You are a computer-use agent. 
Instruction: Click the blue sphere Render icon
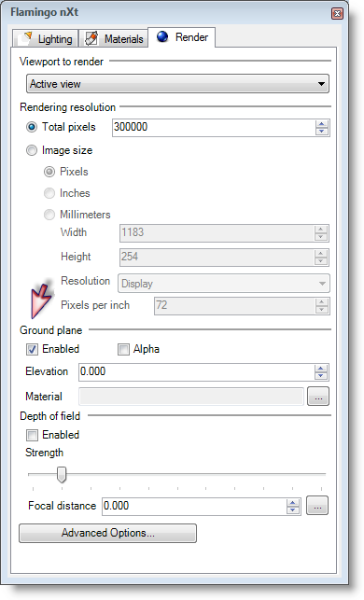[x=162, y=36]
